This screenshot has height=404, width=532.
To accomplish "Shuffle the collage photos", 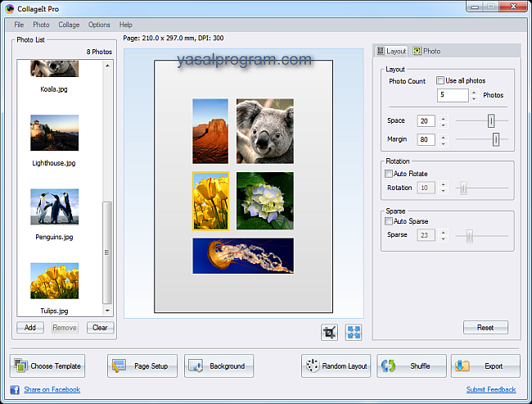I will [x=411, y=366].
